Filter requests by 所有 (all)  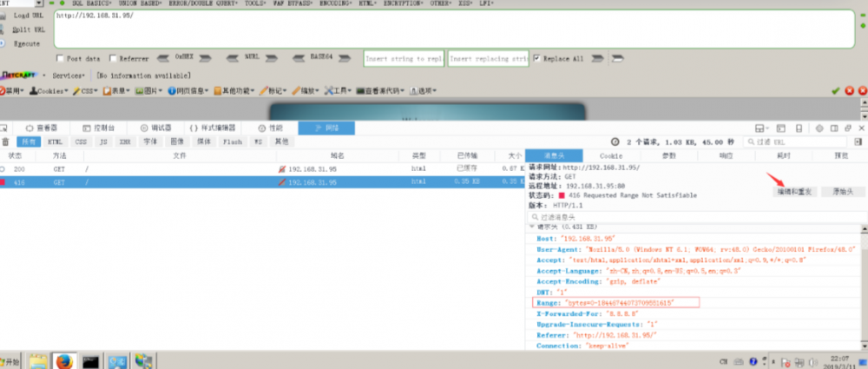coord(29,142)
